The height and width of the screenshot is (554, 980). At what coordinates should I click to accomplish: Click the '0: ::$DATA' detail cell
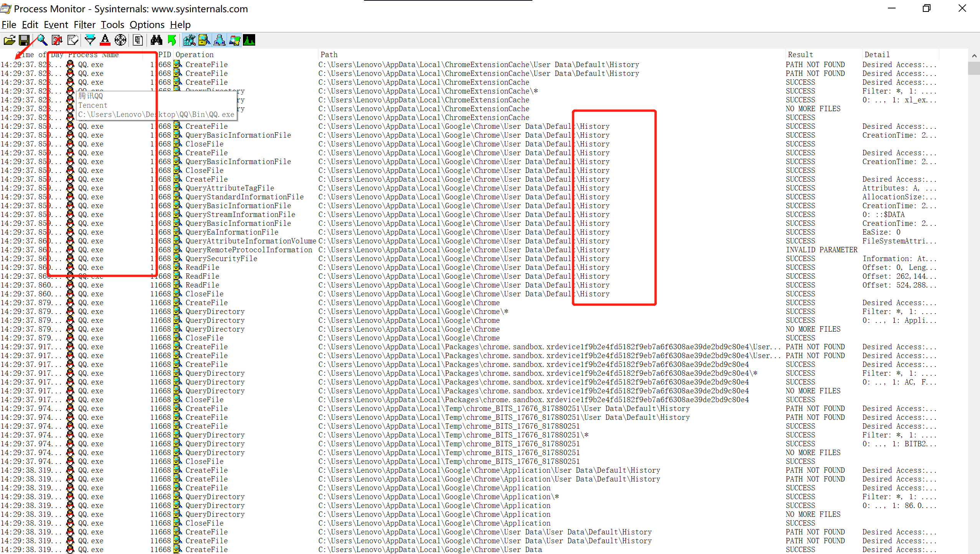[884, 215]
